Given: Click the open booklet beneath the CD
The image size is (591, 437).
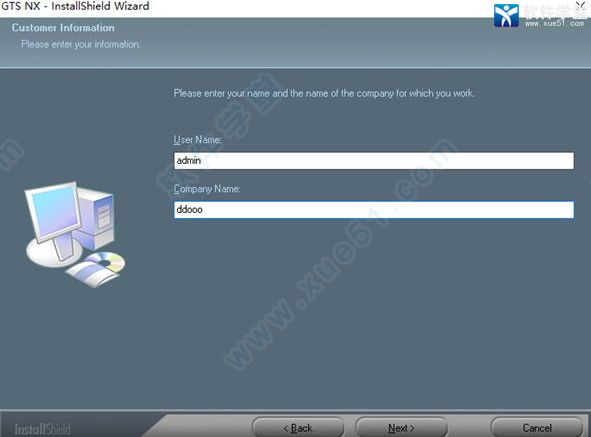Looking at the screenshot, I should [92, 274].
